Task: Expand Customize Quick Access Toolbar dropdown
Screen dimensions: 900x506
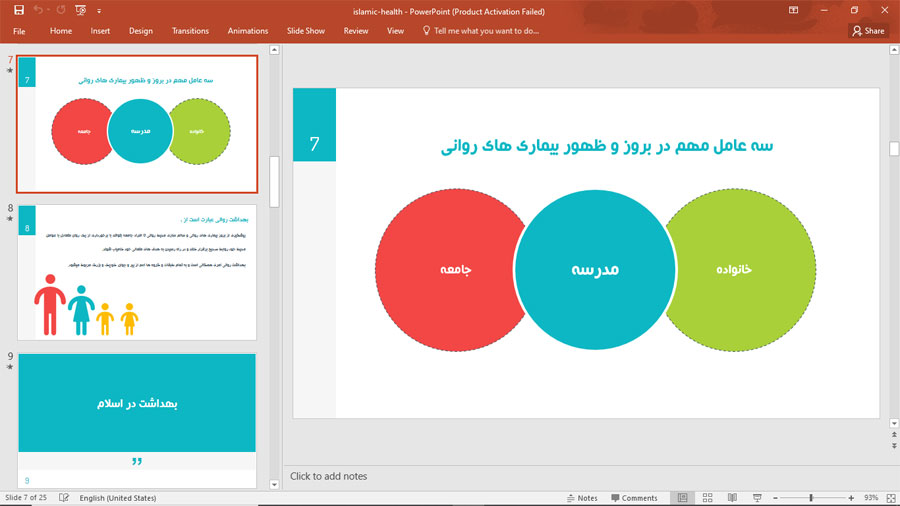Action: (99, 11)
